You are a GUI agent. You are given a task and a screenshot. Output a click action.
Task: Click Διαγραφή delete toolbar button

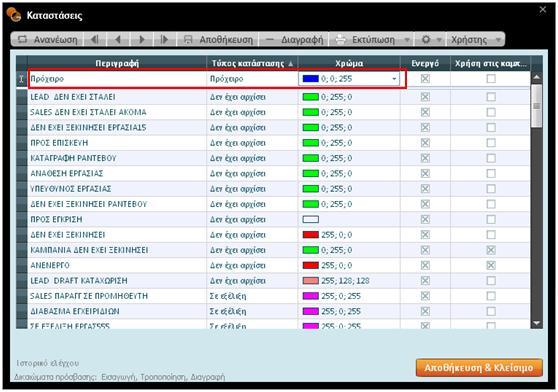pos(294,39)
